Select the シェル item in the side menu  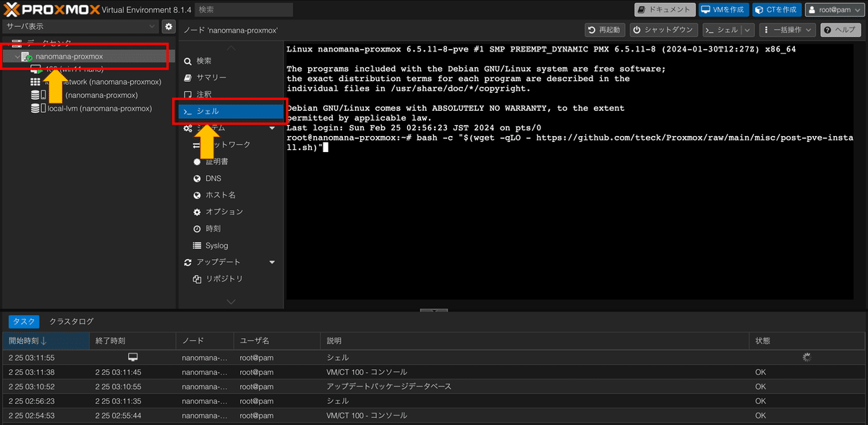(231, 111)
